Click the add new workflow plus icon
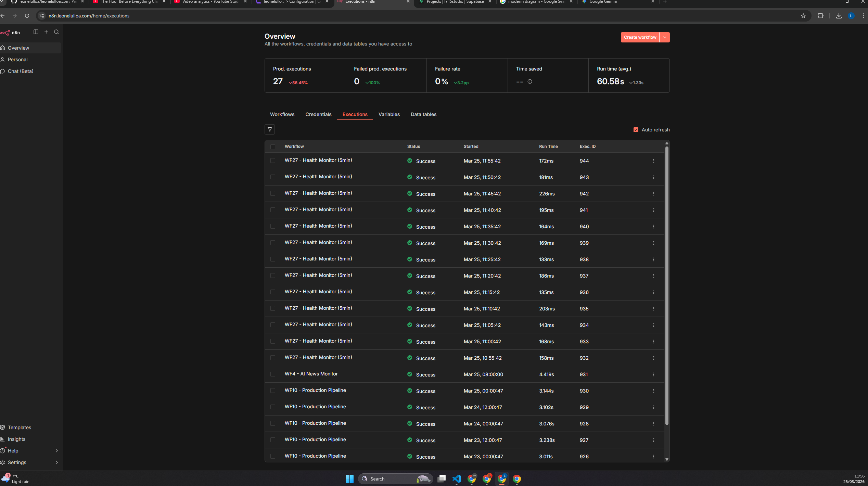The image size is (868, 486). (x=46, y=32)
